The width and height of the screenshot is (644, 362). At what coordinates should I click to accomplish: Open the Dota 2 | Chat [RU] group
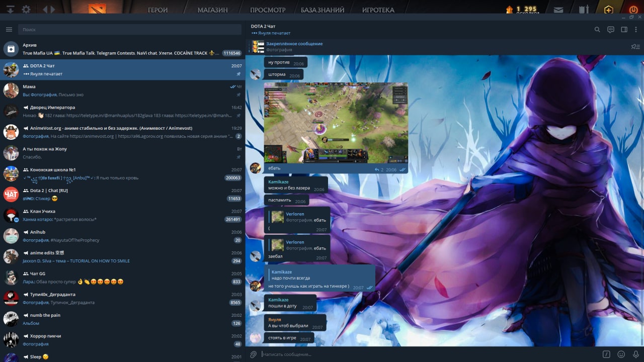point(123,195)
